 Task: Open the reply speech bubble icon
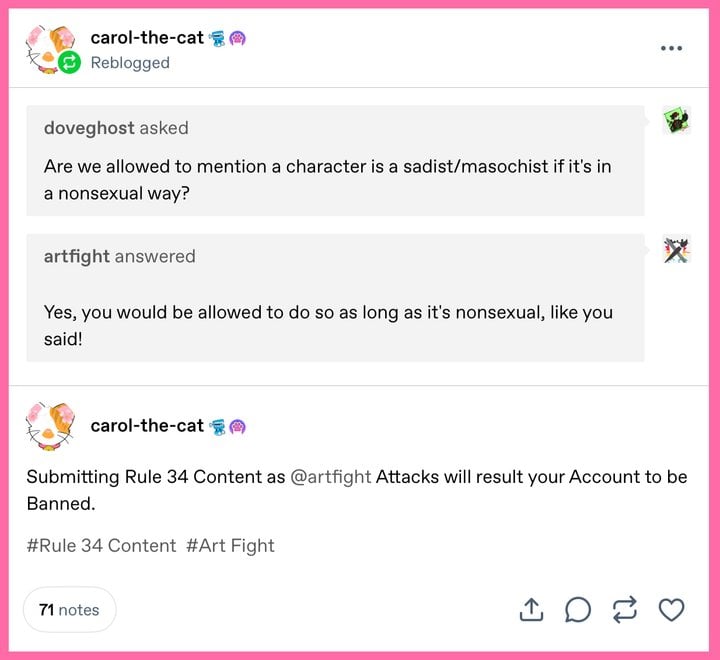click(x=578, y=609)
